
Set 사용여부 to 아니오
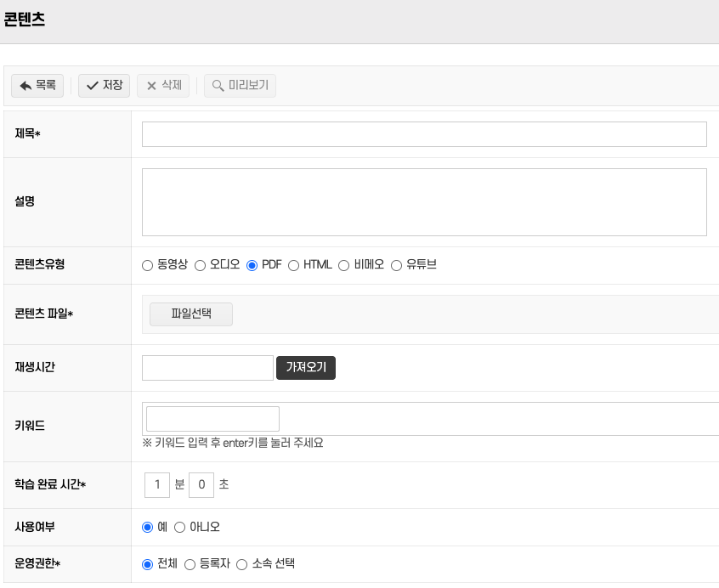click(x=180, y=528)
